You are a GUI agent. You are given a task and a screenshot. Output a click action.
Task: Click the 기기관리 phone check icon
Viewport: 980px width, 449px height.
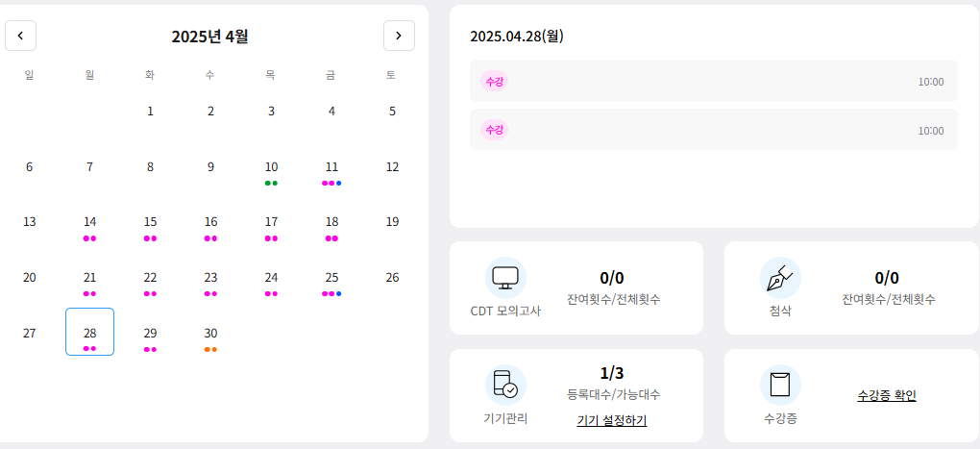505,386
